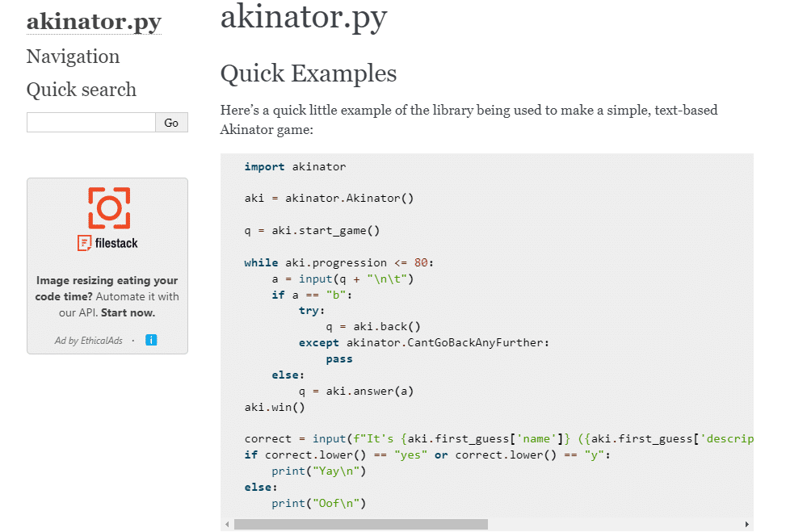Click the Quick search sidebar heading
Viewport: 807px width, 532px height.
click(82, 90)
